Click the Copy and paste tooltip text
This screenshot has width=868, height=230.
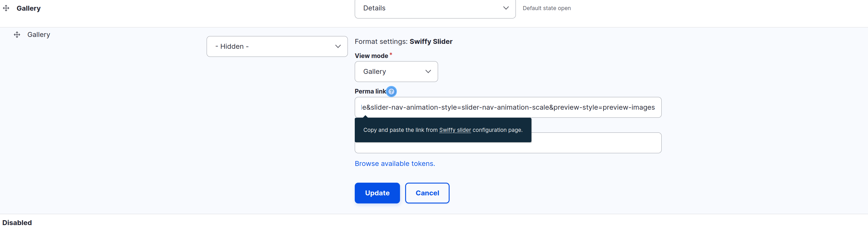[x=443, y=130]
